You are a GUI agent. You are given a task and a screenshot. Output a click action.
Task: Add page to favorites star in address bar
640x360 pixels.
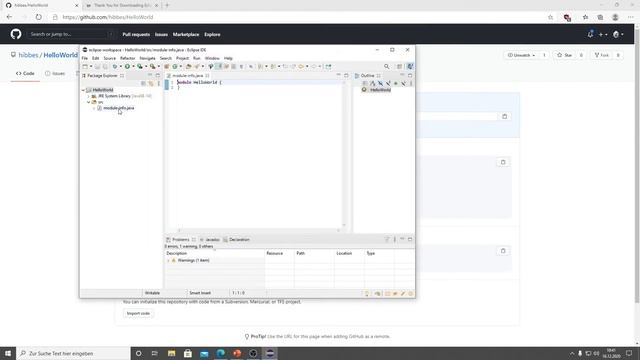(550, 17)
